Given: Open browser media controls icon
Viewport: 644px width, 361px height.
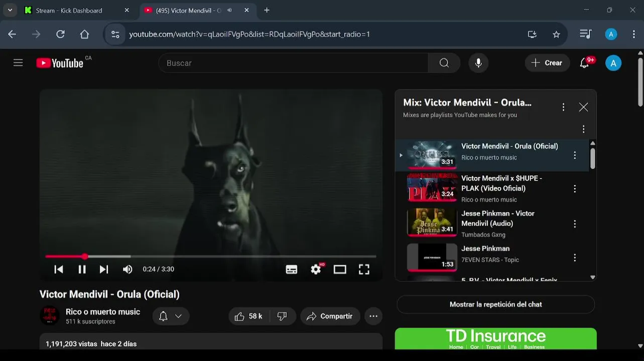Looking at the screenshot, I should click(x=585, y=34).
